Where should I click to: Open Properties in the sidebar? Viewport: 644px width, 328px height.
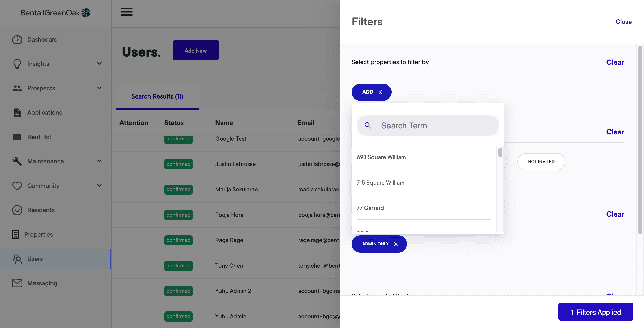click(55, 235)
